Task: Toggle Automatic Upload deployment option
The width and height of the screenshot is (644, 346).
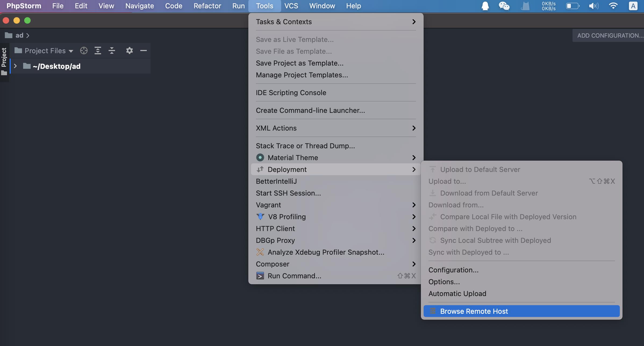Action: pyautogui.click(x=457, y=293)
